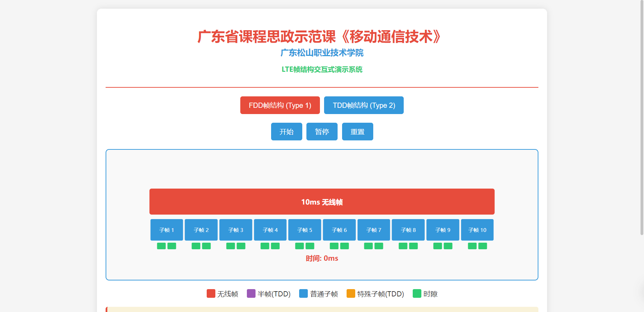This screenshot has width=644, height=312.
Task: Click the orange 特殊子帧(TDD) legend swatch
Action: [351, 294]
